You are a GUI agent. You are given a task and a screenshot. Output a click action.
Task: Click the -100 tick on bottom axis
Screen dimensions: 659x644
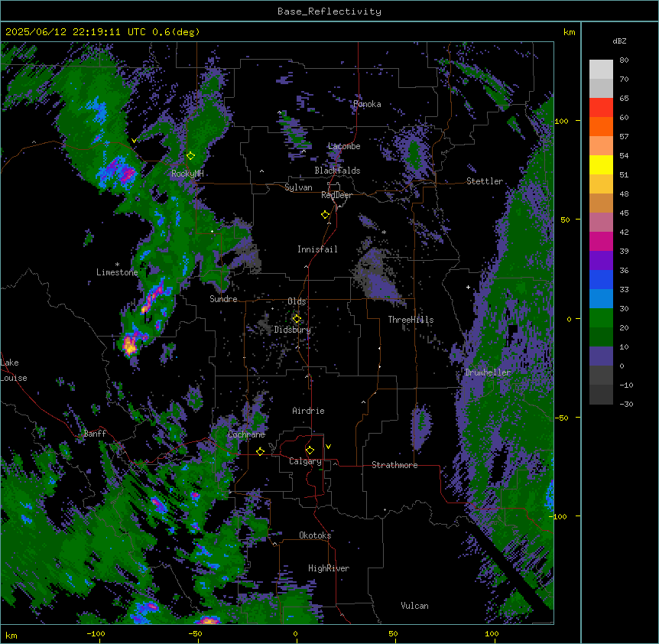click(x=96, y=633)
